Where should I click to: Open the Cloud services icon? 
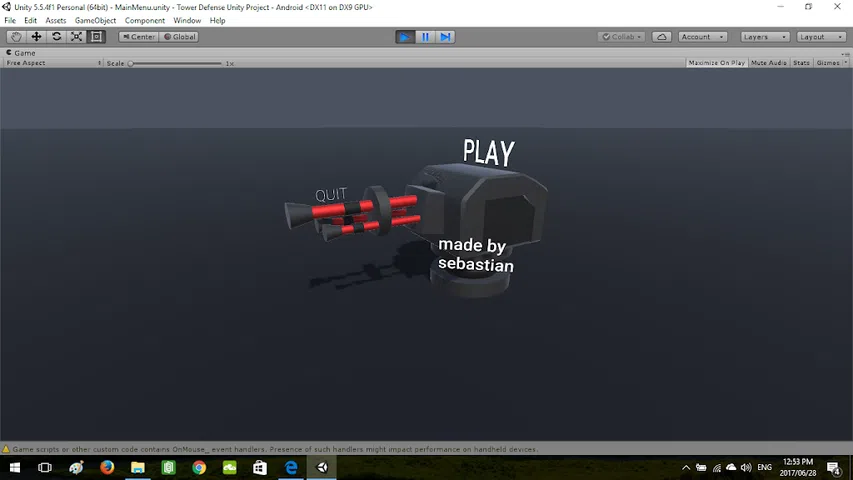pos(662,37)
